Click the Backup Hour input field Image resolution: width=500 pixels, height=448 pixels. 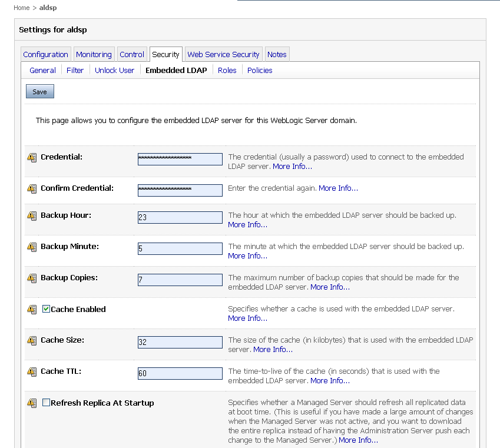(x=180, y=217)
